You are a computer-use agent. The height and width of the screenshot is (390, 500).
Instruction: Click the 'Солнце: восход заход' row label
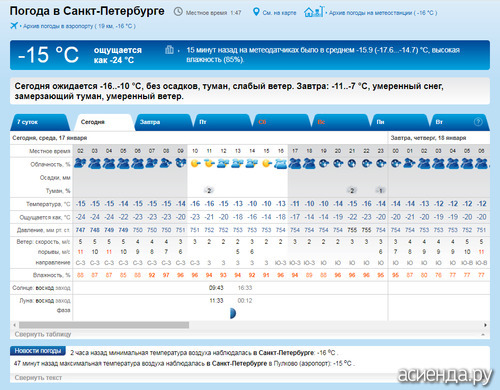pos(41,288)
